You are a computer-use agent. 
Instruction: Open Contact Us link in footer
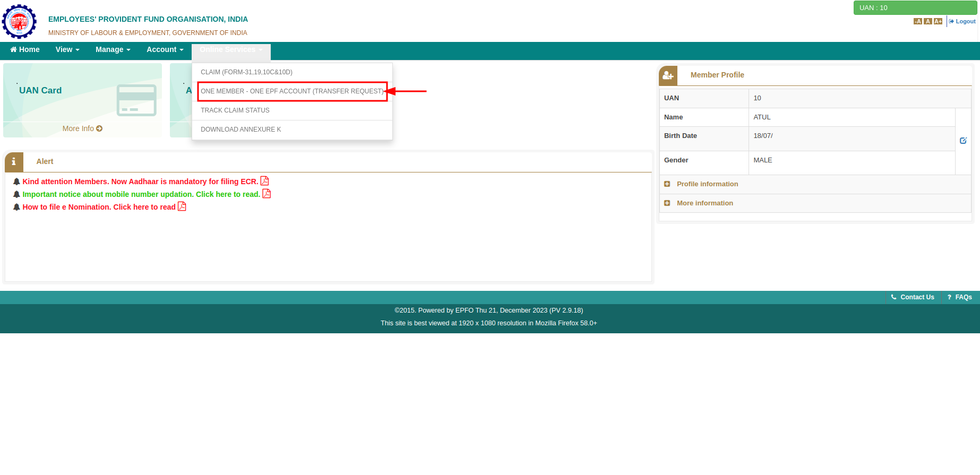pyautogui.click(x=913, y=297)
